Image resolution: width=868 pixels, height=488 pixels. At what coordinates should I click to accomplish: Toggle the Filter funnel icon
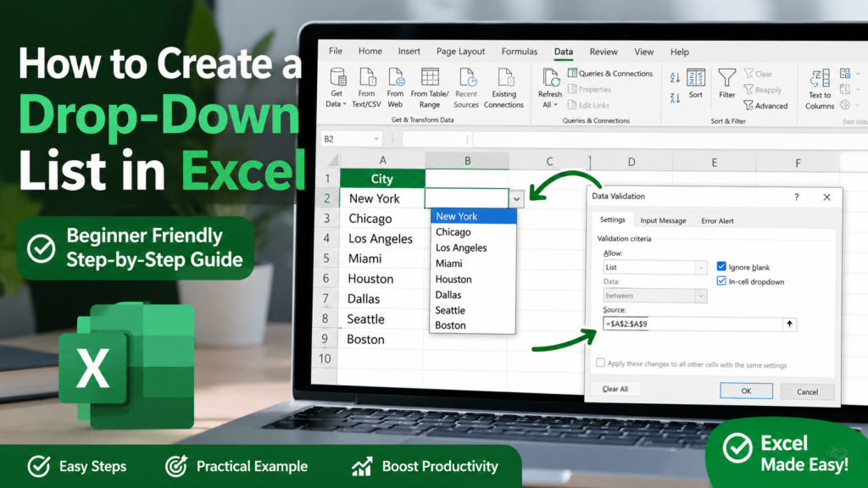pyautogui.click(x=726, y=77)
